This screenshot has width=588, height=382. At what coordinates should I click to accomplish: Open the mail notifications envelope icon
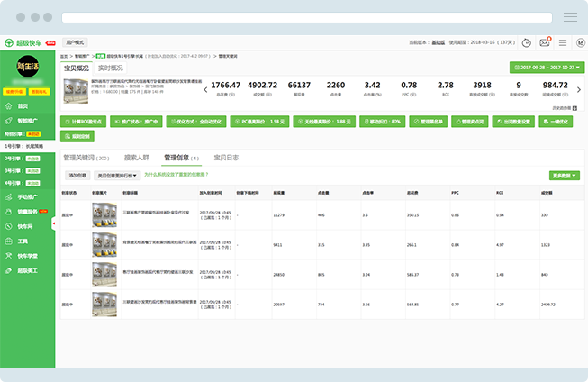(545, 42)
